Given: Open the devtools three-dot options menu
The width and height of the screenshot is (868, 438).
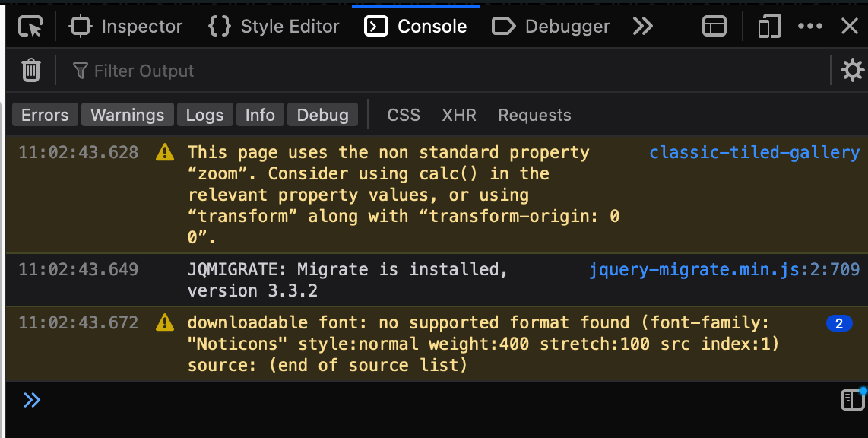Looking at the screenshot, I should [x=810, y=26].
